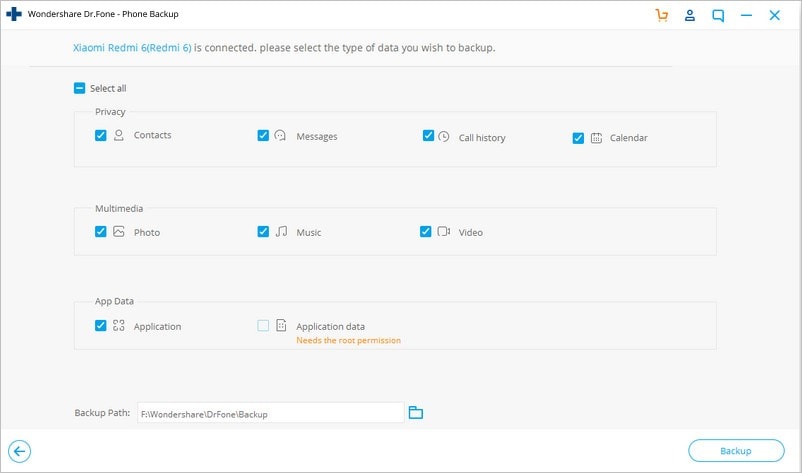Uncheck the Call history checkbox
802x473 pixels.
(428, 136)
